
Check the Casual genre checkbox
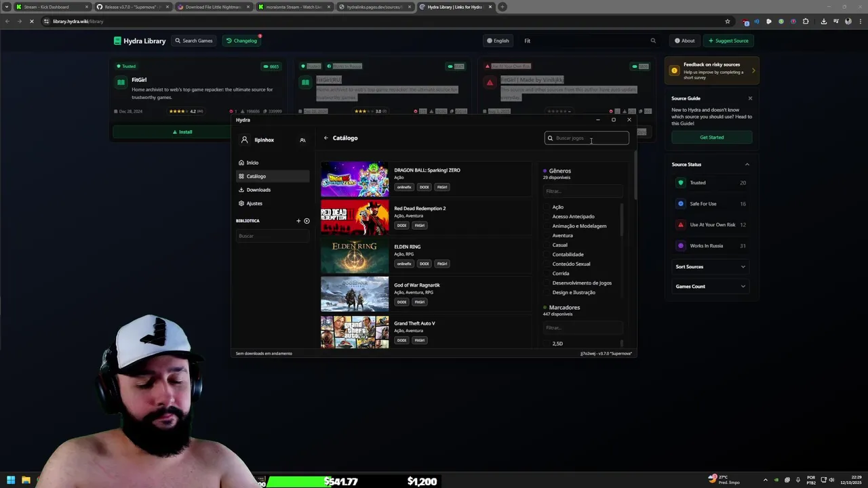547,245
